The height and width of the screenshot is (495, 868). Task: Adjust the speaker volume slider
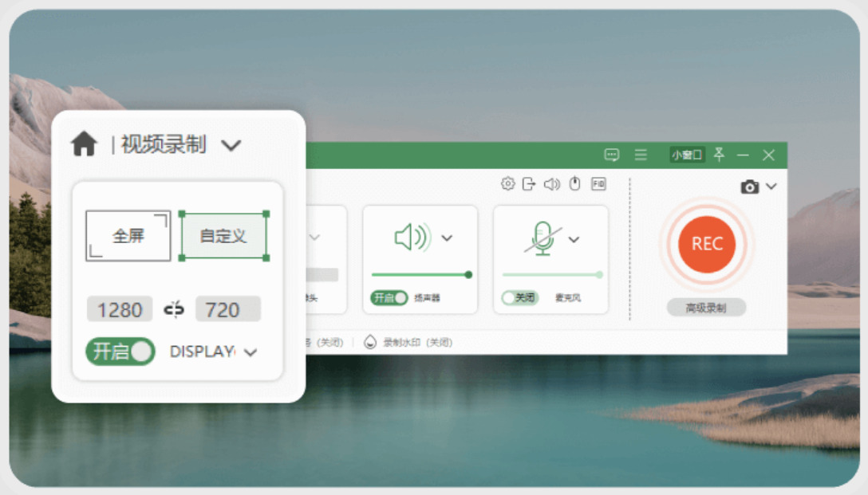click(x=422, y=274)
